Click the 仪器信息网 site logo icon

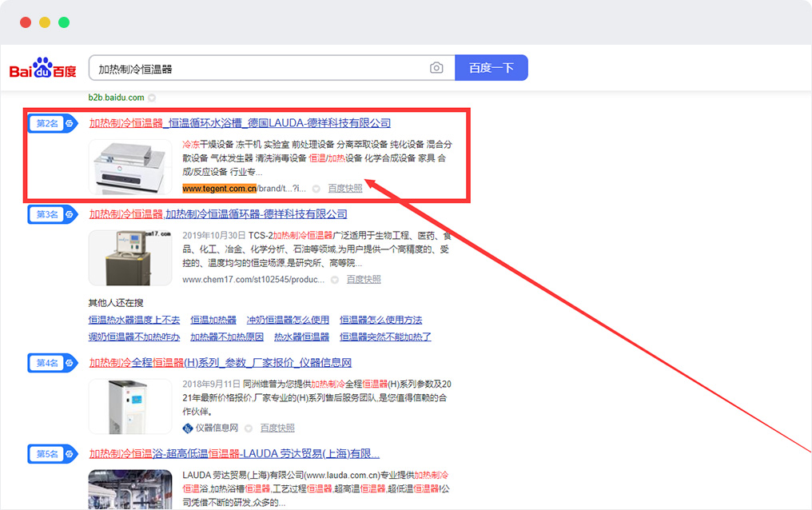point(188,428)
